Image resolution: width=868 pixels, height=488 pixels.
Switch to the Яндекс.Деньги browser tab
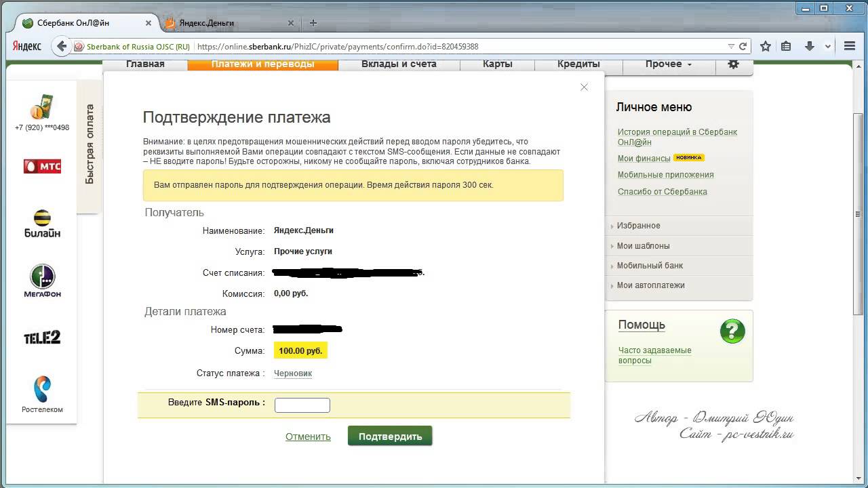(x=207, y=23)
